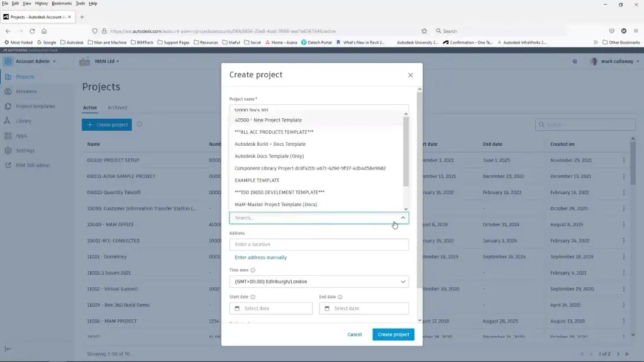Open BIM 360 admin link
The width and height of the screenshot is (644, 362).
[33, 165]
